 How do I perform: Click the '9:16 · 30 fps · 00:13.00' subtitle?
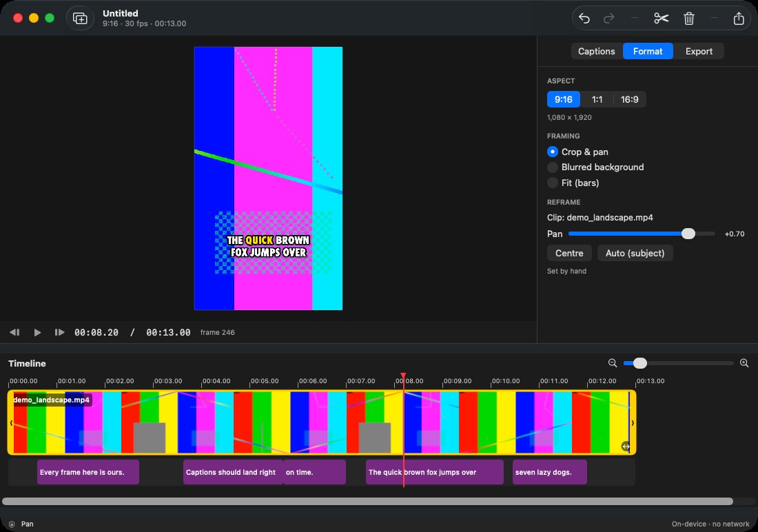tap(144, 23)
